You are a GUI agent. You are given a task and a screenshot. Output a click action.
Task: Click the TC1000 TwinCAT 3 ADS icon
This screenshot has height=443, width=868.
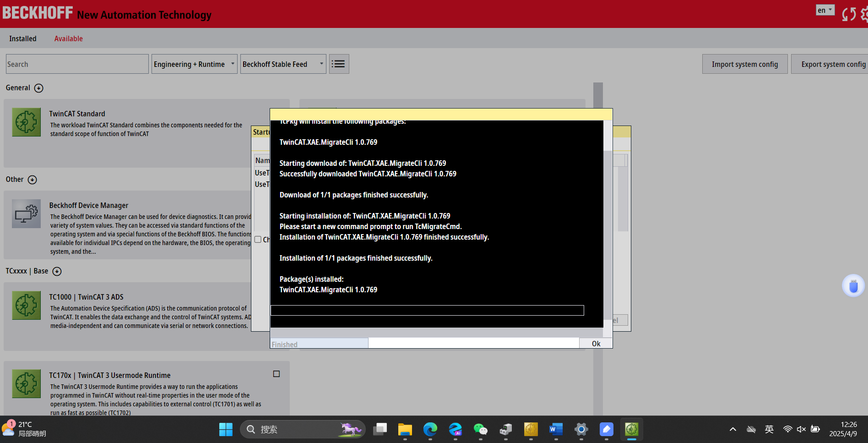coord(27,305)
